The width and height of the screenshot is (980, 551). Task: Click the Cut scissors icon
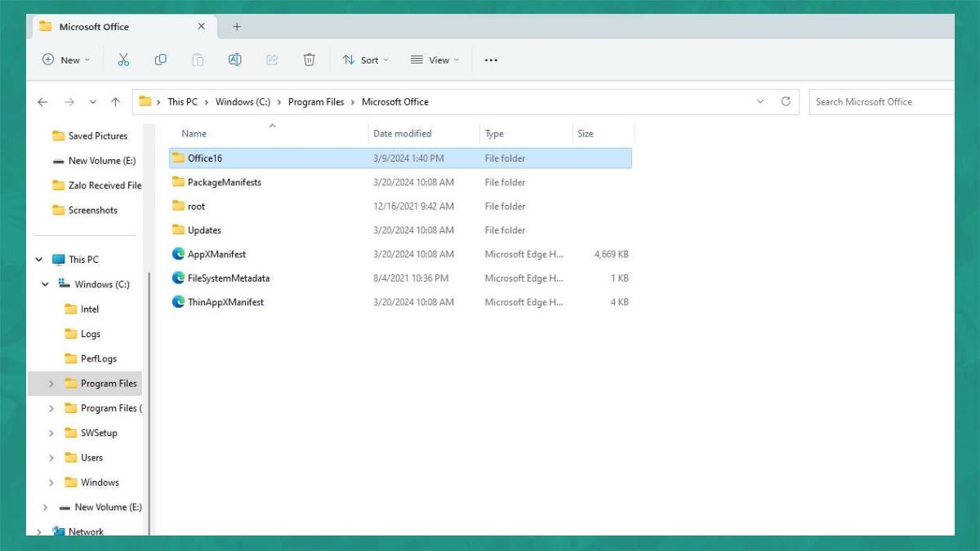tap(123, 60)
